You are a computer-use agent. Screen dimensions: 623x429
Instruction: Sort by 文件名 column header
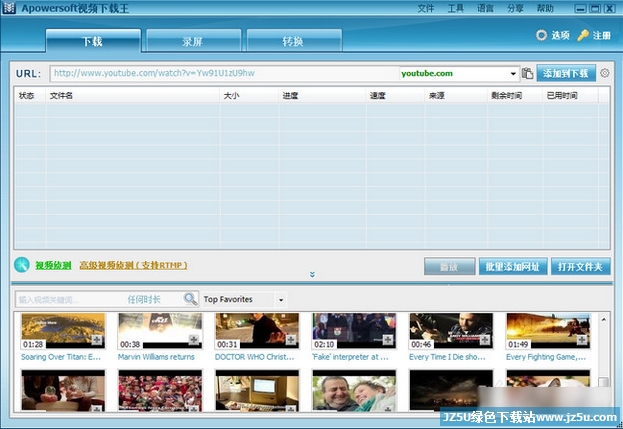pyautogui.click(x=133, y=96)
